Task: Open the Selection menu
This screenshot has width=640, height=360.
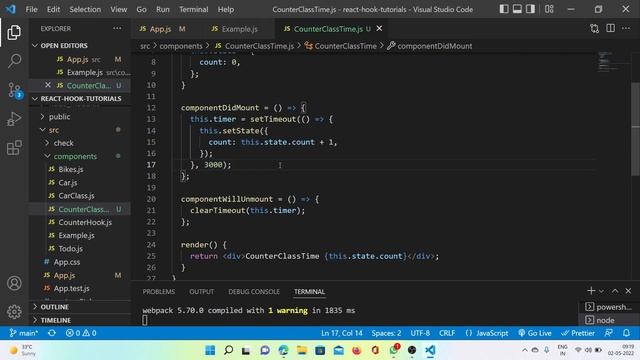Action: [85, 9]
